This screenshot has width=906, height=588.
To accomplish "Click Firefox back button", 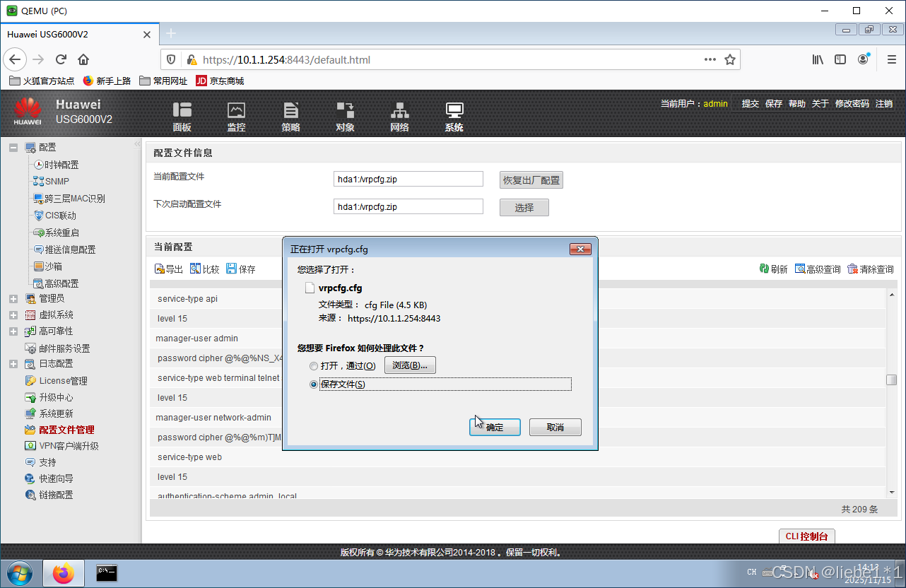I will 16,59.
